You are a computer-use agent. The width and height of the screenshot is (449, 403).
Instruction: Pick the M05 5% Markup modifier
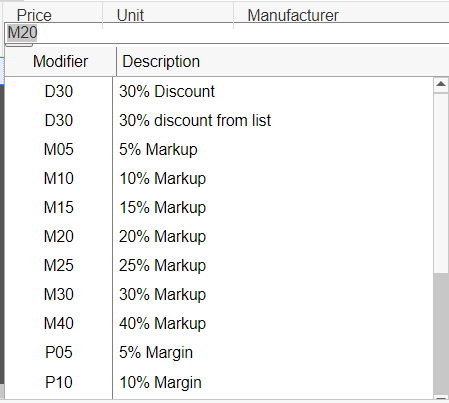point(219,149)
